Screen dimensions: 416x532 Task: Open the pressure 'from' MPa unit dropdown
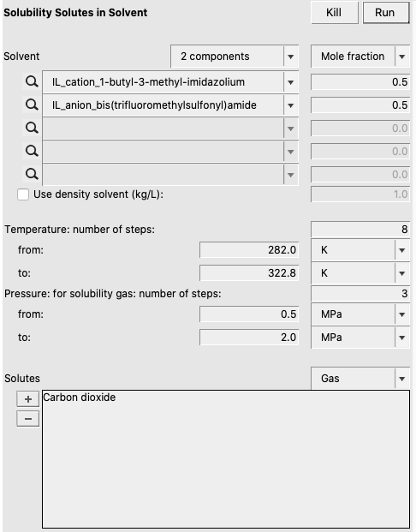[x=360, y=314]
